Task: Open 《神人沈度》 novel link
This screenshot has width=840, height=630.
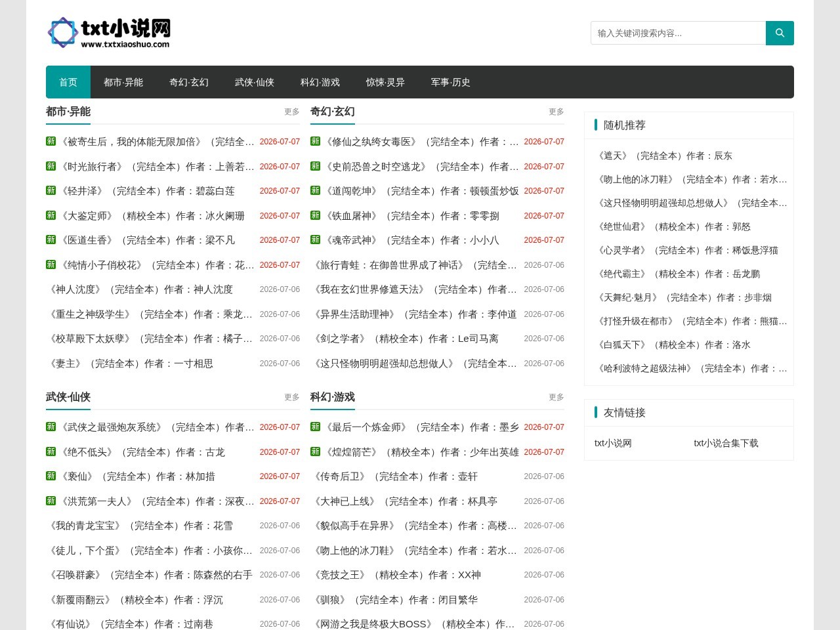Action: (x=140, y=289)
